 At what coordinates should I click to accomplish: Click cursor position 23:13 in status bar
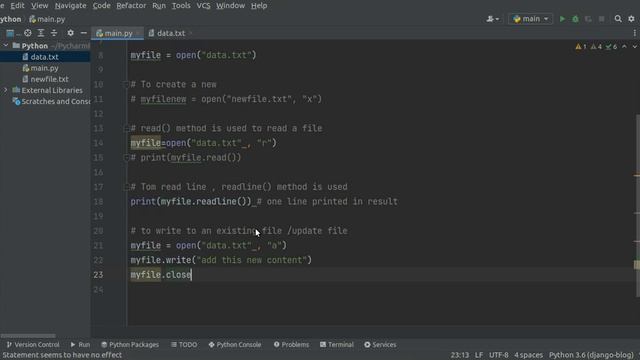pyautogui.click(x=460, y=355)
